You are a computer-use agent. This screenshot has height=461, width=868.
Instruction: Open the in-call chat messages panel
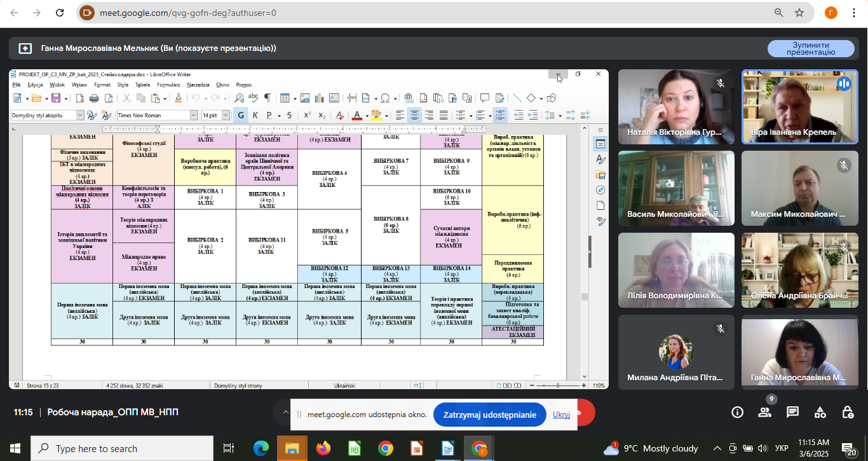(x=792, y=412)
